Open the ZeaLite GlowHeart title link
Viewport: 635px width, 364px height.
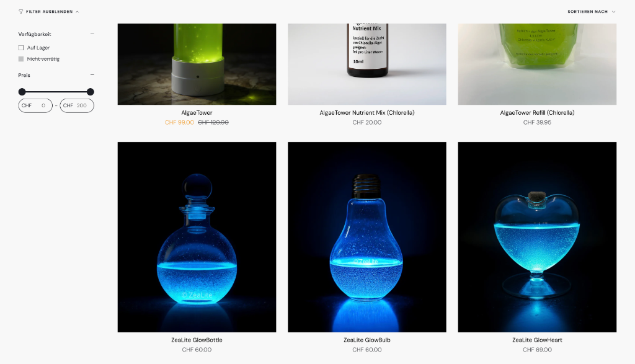click(537, 340)
